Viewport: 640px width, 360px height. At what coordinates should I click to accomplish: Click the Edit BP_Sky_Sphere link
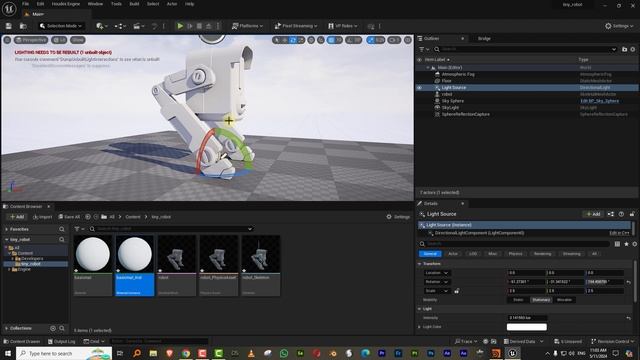[x=599, y=101]
